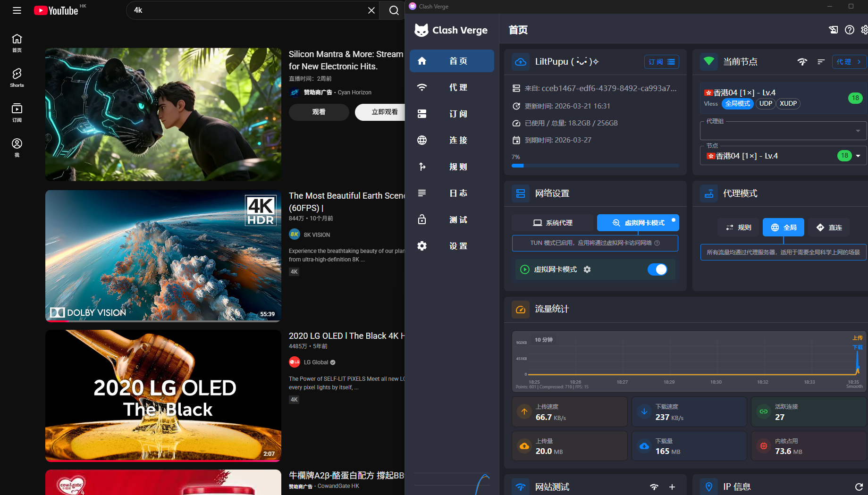Open the 10 分钟 time range selector
The image size is (868, 495).
point(543,340)
